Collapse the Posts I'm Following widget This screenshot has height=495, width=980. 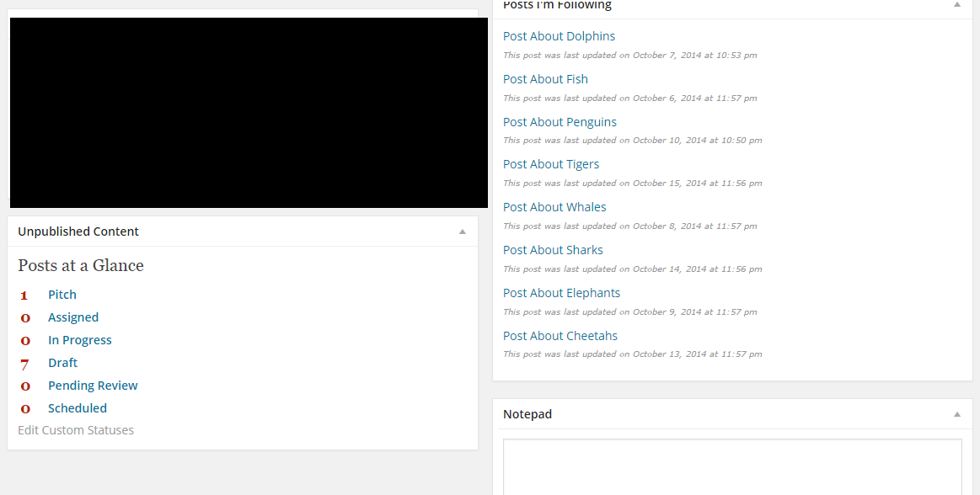957,4
